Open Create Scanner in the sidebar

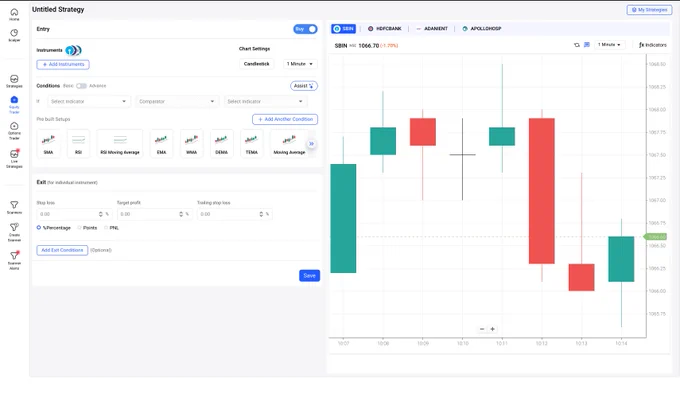coord(14,232)
